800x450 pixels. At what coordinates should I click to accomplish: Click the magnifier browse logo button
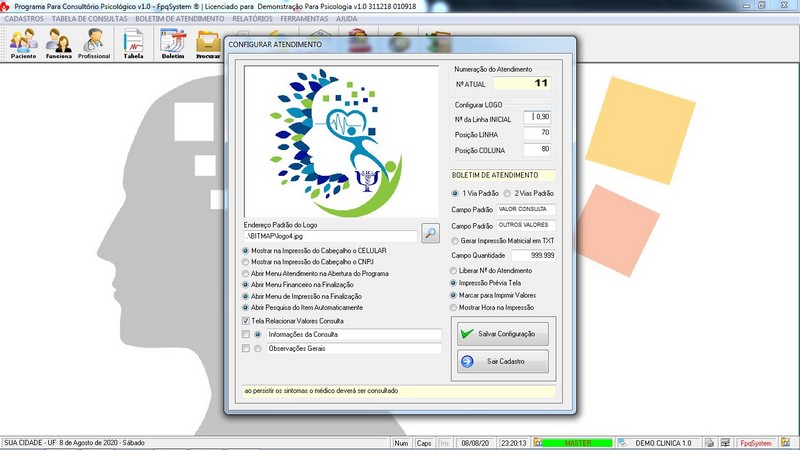point(431,233)
